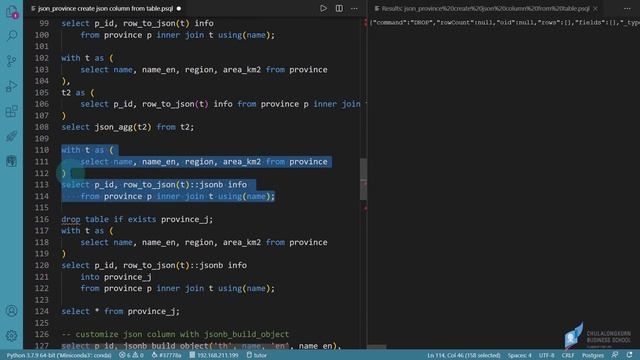Open More Actions menu for the psql editor

(x=354, y=8)
